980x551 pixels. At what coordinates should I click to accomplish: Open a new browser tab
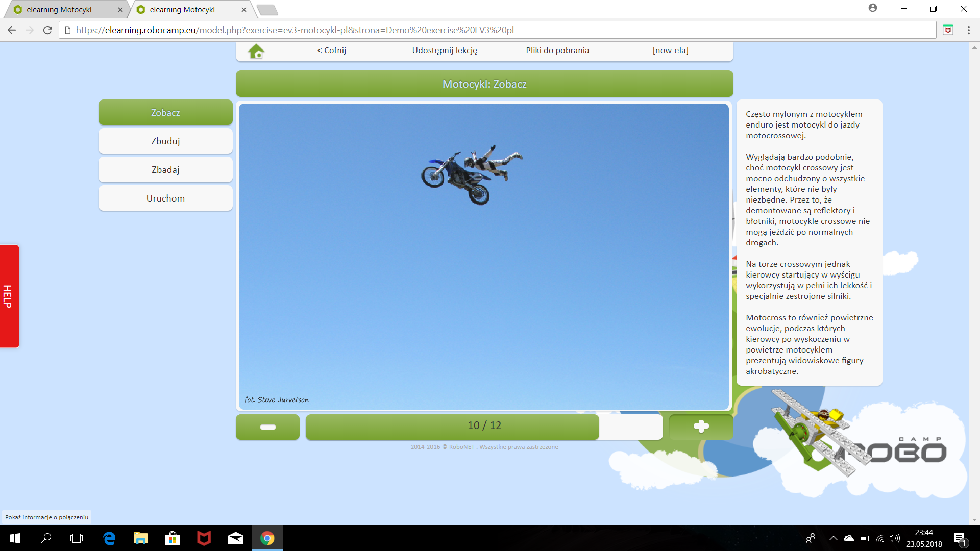(x=267, y=10)
